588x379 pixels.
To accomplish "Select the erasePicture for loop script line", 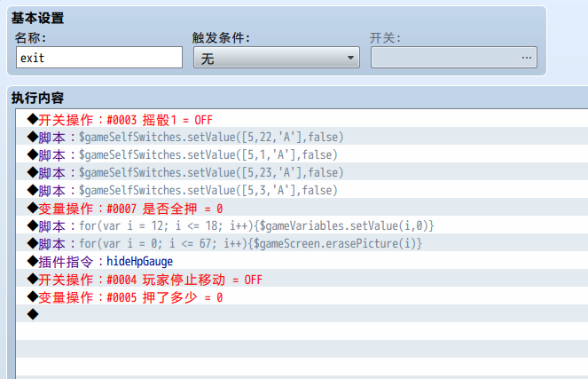I will click(302, 243).
